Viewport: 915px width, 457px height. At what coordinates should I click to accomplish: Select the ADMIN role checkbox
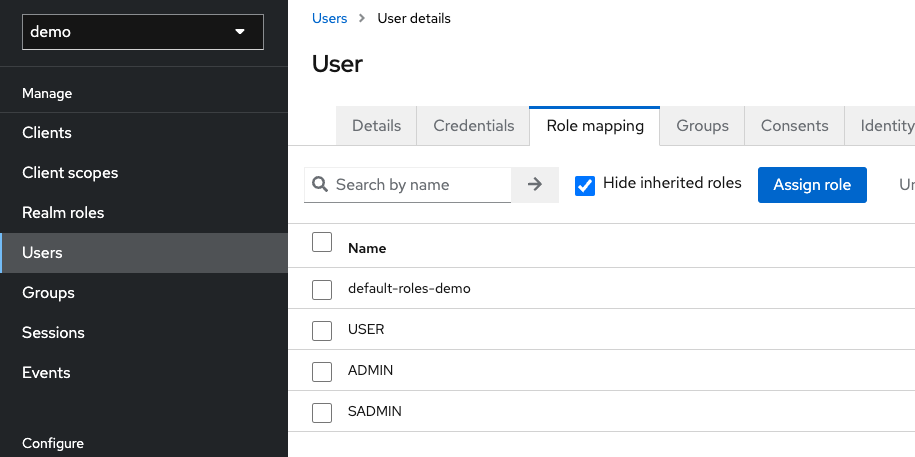pos(322,371)
